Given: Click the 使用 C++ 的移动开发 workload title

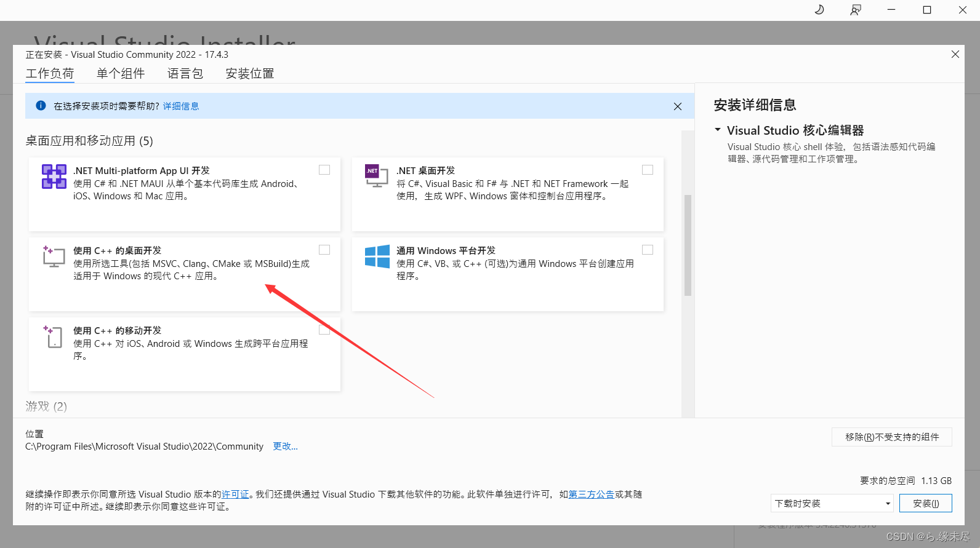Looking at the screenshot, I should [x=117, y=330].
